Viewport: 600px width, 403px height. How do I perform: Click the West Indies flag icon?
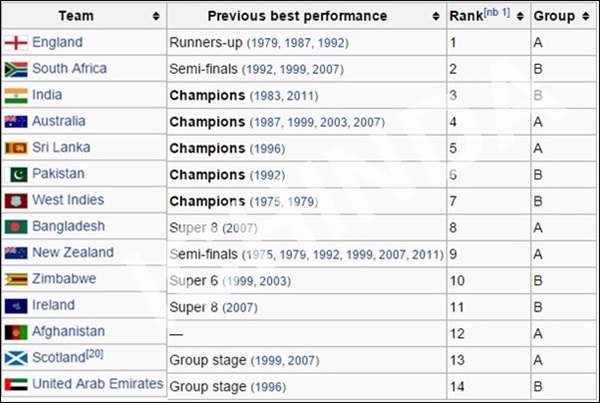(16, 201)
